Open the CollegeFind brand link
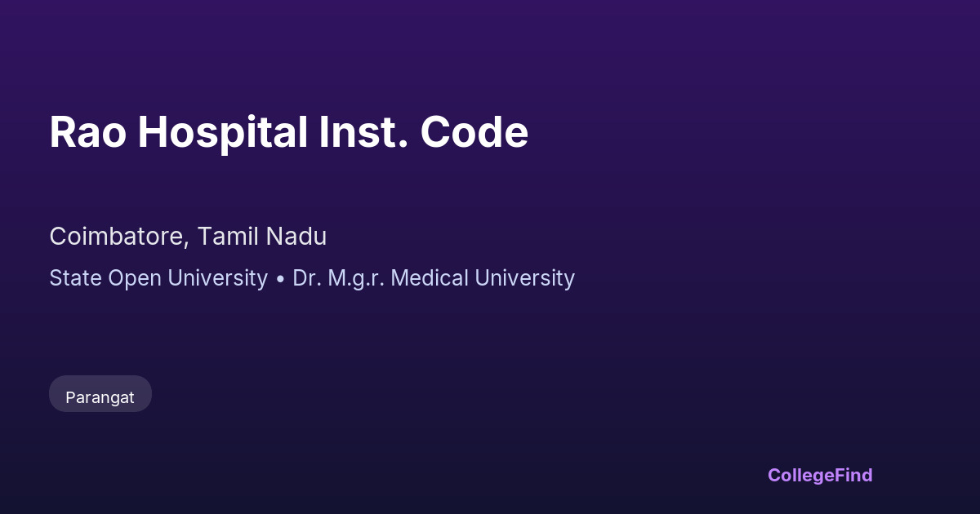 point(820,475)
